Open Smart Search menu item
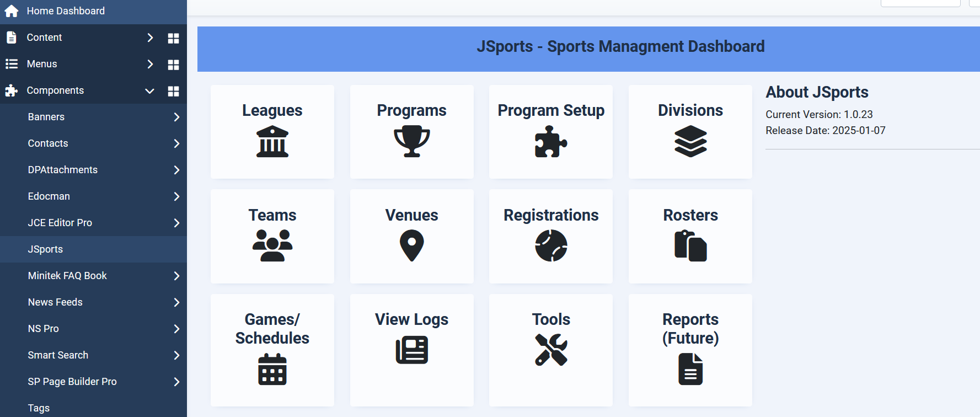The height and width of the screenshot is (417, 980). coord(58,355)
